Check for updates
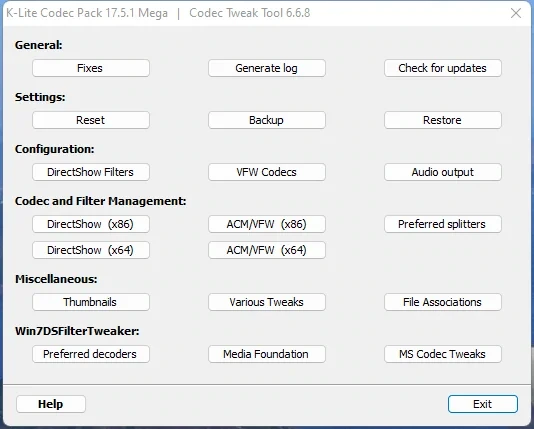This screenshot has width=534, height=429. pos(443,68)
